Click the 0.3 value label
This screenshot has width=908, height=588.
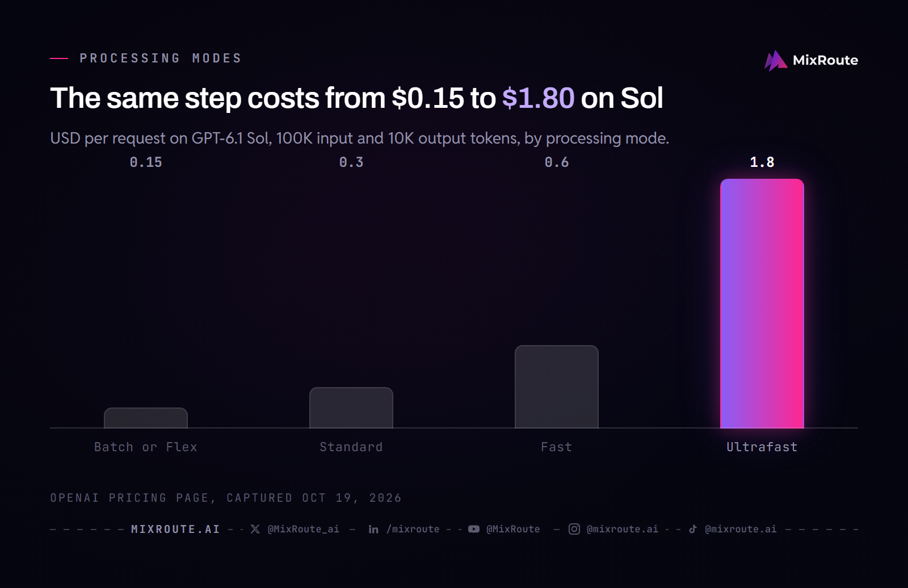coord(351,162)
